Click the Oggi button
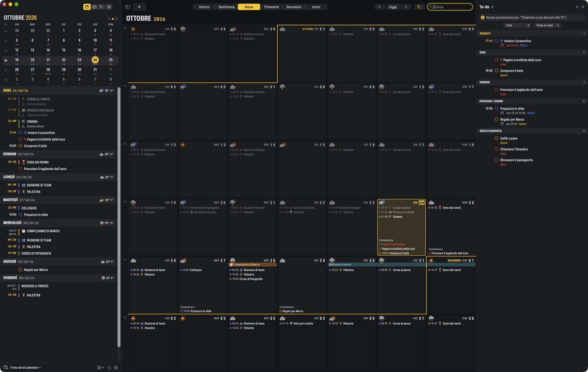 coord(393,7)
